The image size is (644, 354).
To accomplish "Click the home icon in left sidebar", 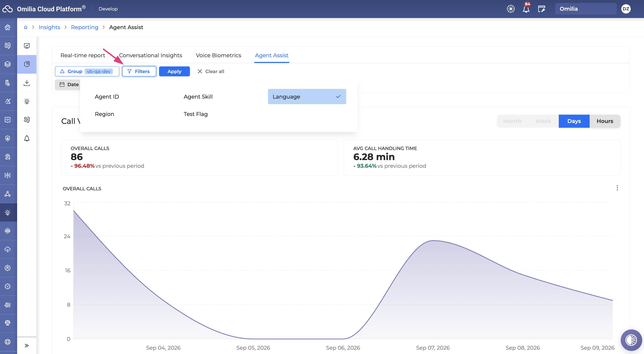I will point(7,27).
